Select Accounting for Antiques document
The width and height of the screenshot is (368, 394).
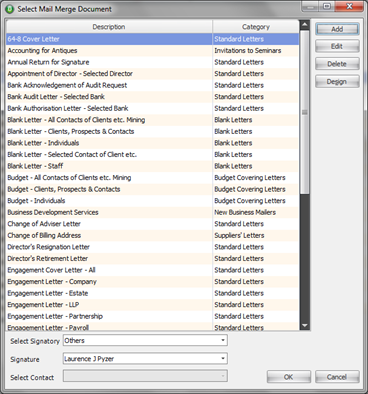click(x=152, y=51)
